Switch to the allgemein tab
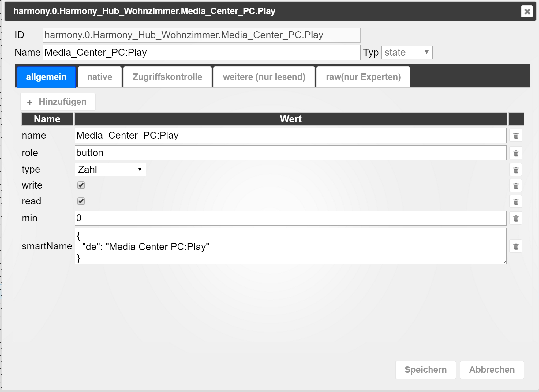The width and height of the screenshot is (539, 392). tap(46, 77)
